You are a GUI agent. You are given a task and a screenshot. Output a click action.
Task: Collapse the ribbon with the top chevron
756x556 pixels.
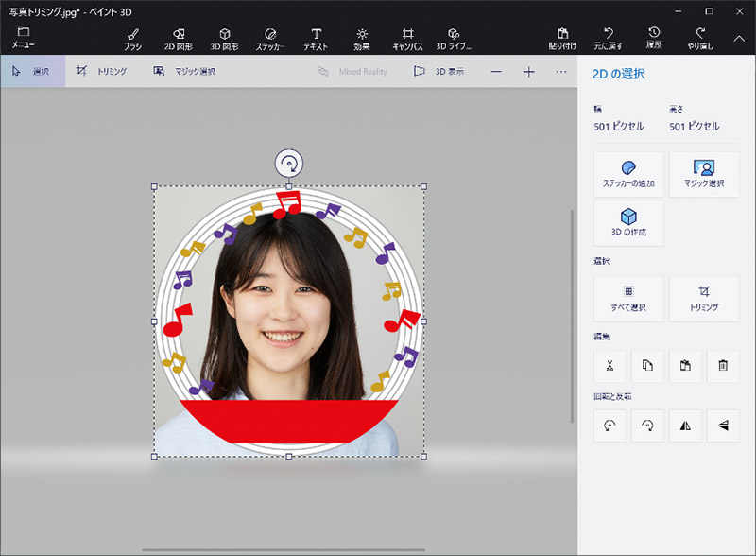pos(739,38)
